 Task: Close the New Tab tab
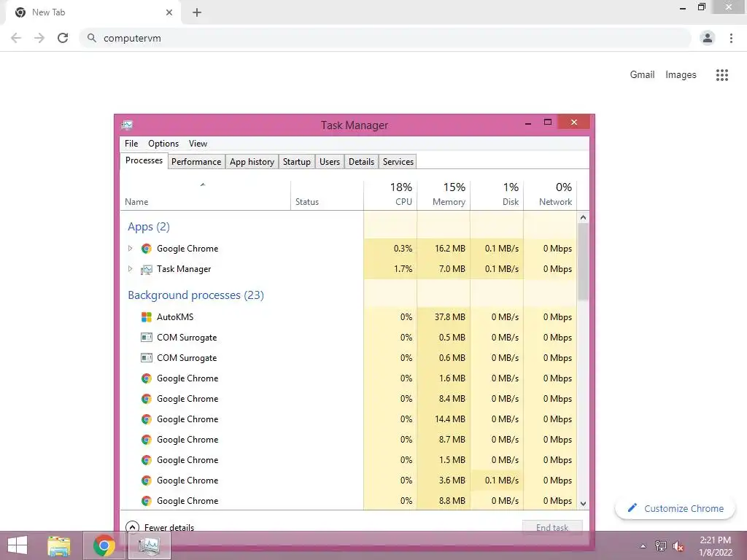(x=169, y=12)
